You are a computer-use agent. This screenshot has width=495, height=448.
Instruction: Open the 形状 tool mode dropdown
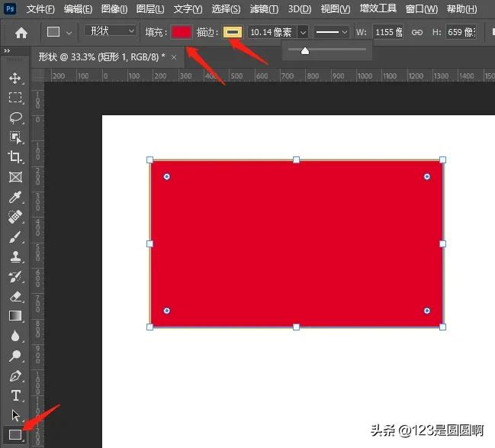click(111, 31)
